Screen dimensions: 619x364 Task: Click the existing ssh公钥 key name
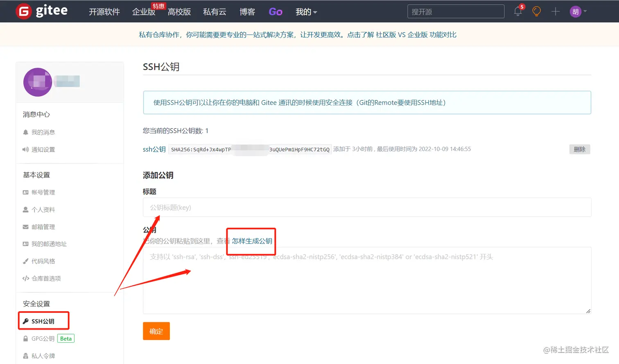point(154,149)
